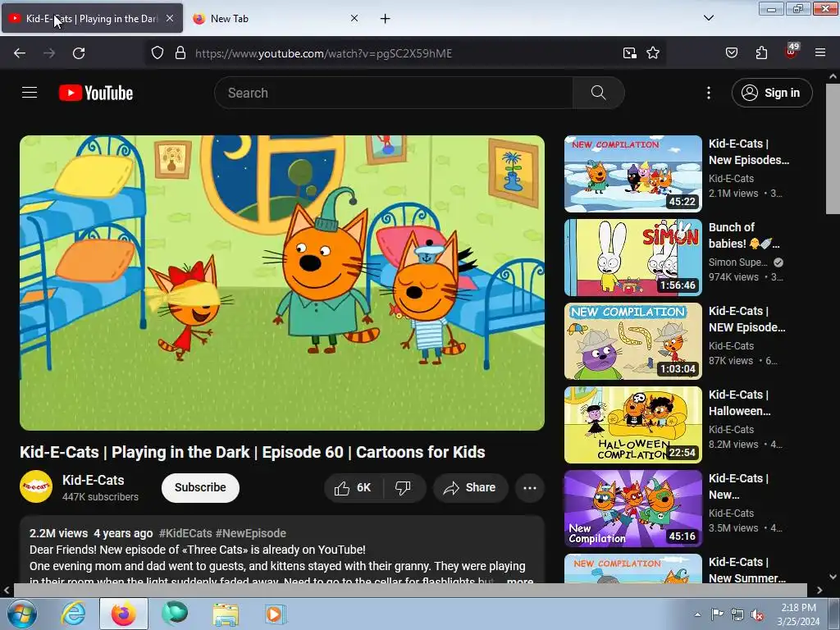The image size is (840, 630).
Task: Click the Simon Super channel name
Action: coord(737,262)
